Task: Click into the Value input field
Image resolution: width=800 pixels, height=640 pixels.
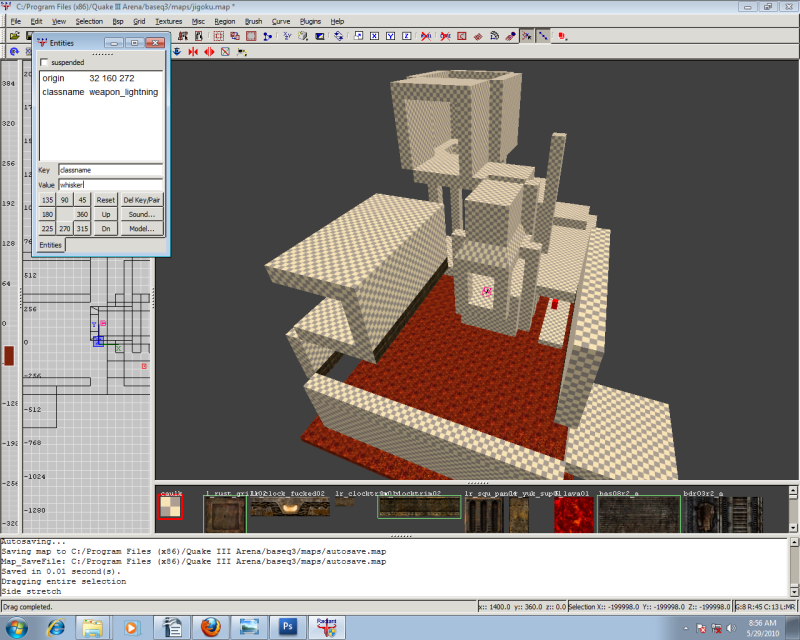Action: tap(110, 185)
